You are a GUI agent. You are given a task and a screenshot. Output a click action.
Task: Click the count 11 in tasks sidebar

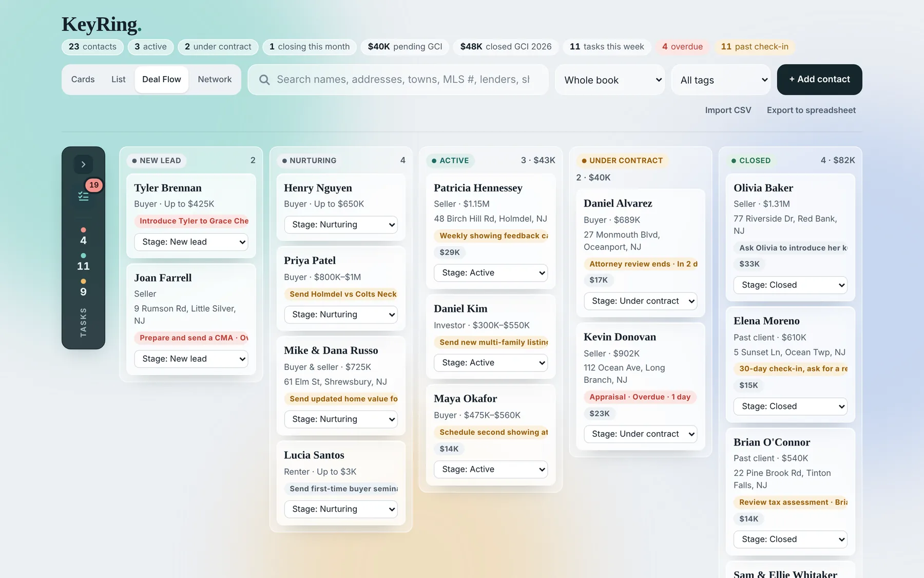click(x=83, y=266)
